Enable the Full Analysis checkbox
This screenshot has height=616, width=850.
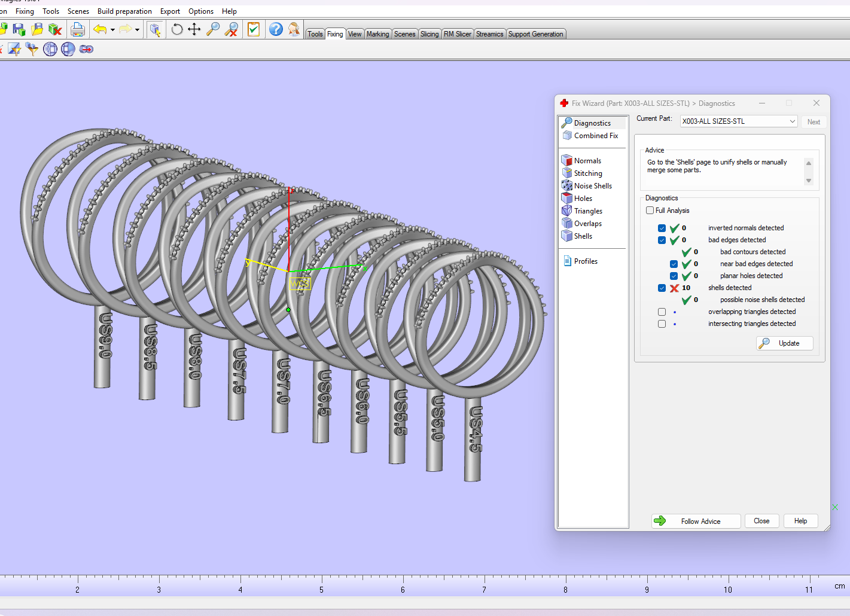650,211
